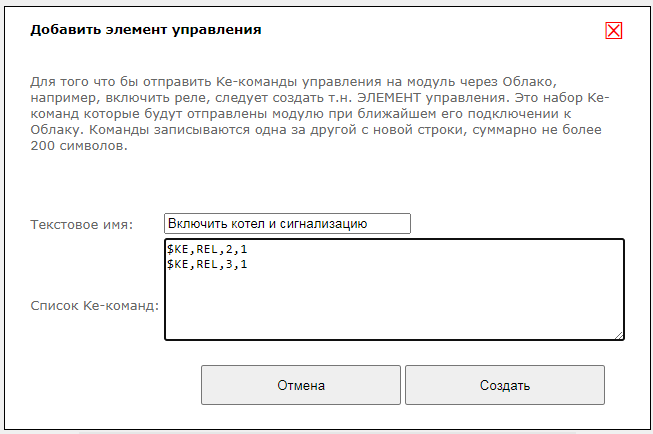
Task: Place cursor on the $KE,REL,2,1 line
Action: 207,249
